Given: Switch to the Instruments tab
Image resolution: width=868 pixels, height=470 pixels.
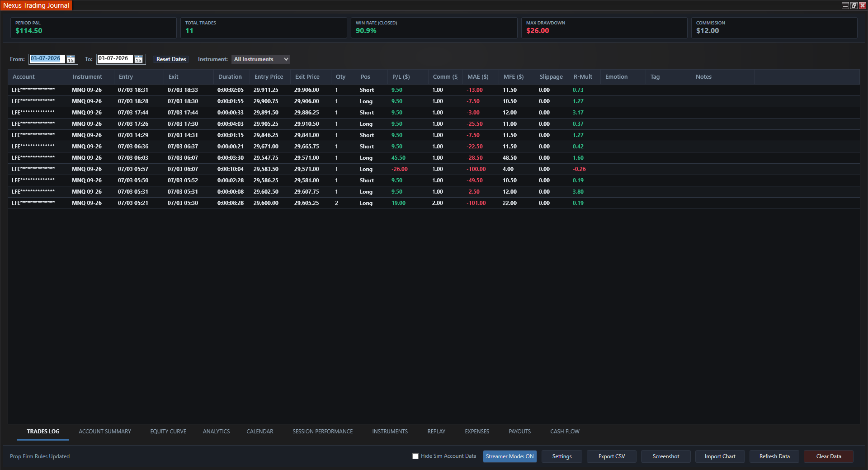Looking at the screenshot, I should (x=390, y=432).
